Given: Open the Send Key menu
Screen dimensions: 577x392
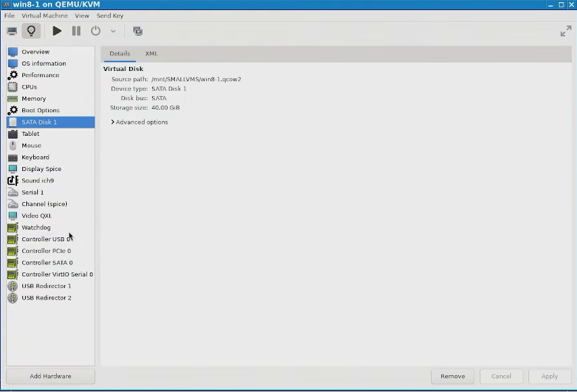Looking at the screenshot, I should pyautogui.click(x=109, y=16).
